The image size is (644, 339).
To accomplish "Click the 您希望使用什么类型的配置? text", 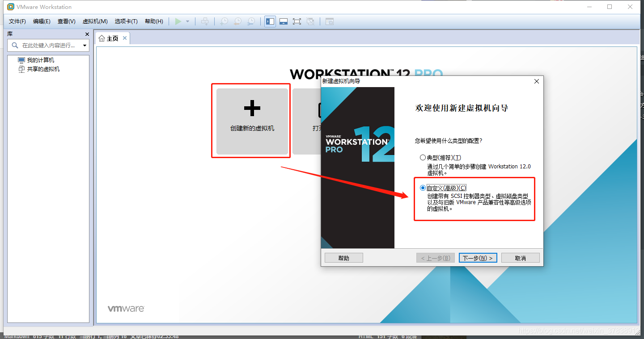I will tap(449, 141).
